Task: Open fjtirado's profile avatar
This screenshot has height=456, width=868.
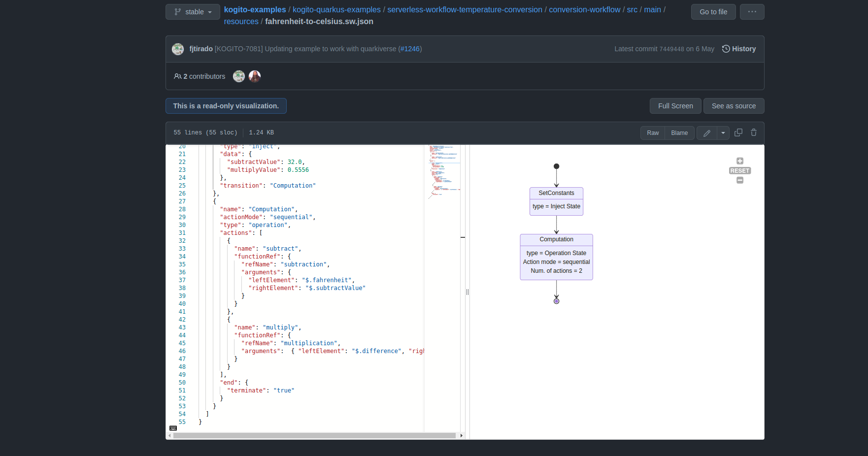Action: coord(178,49)
